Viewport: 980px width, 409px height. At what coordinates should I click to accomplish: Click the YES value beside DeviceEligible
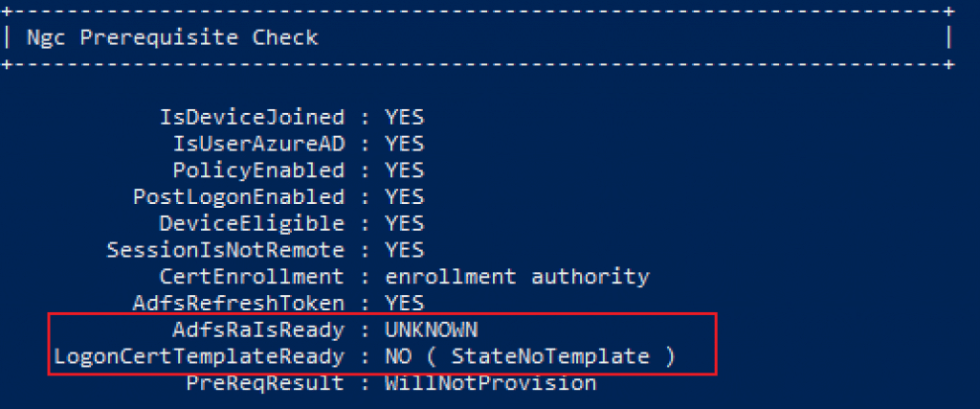[405, 223]
